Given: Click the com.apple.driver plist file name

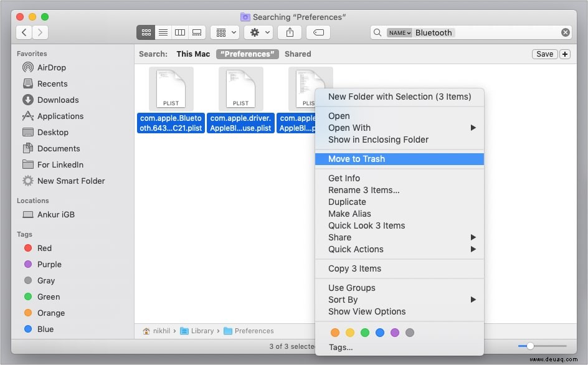Looking at the screenshot, I should pyautogui.click(x=241, y=123).
